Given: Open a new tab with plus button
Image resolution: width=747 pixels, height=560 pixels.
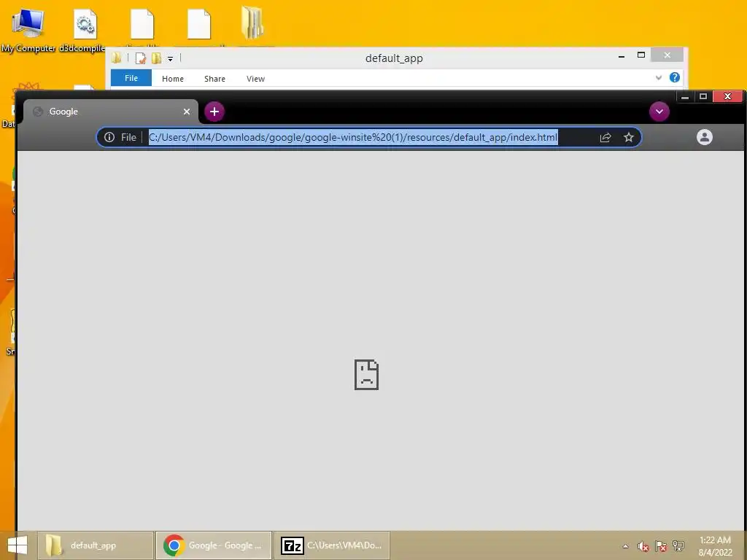Looking at the screenshot, I should pos(214,112).
